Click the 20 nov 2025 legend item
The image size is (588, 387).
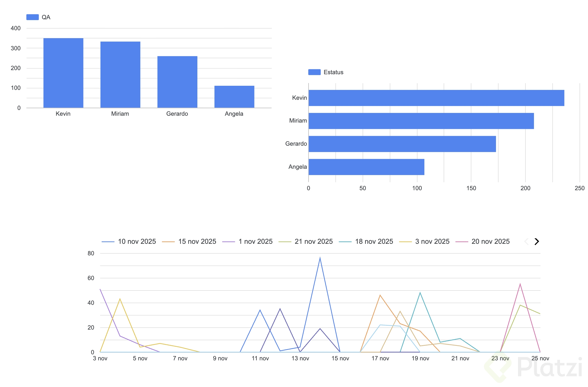click(490, 242)
